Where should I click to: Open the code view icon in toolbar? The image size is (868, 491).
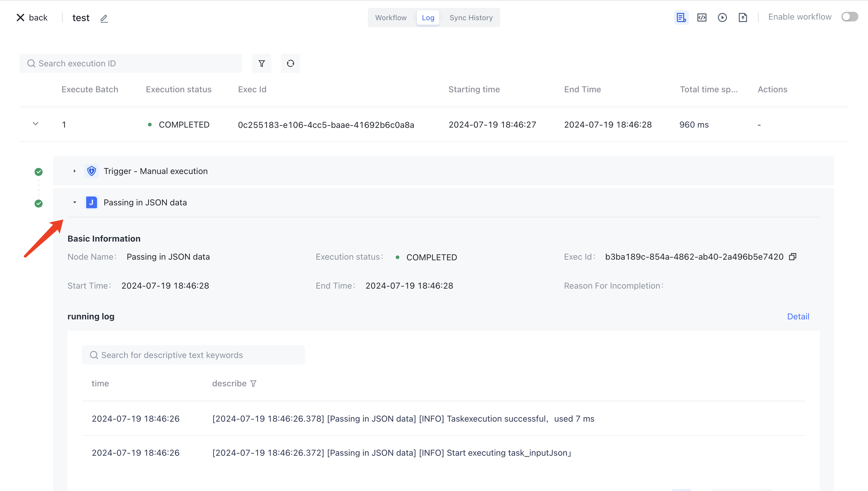(702, 17)
